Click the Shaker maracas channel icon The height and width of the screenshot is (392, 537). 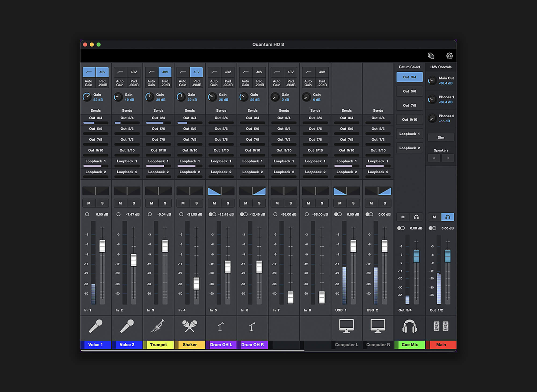pyautogui.click(x=190, y=326)
